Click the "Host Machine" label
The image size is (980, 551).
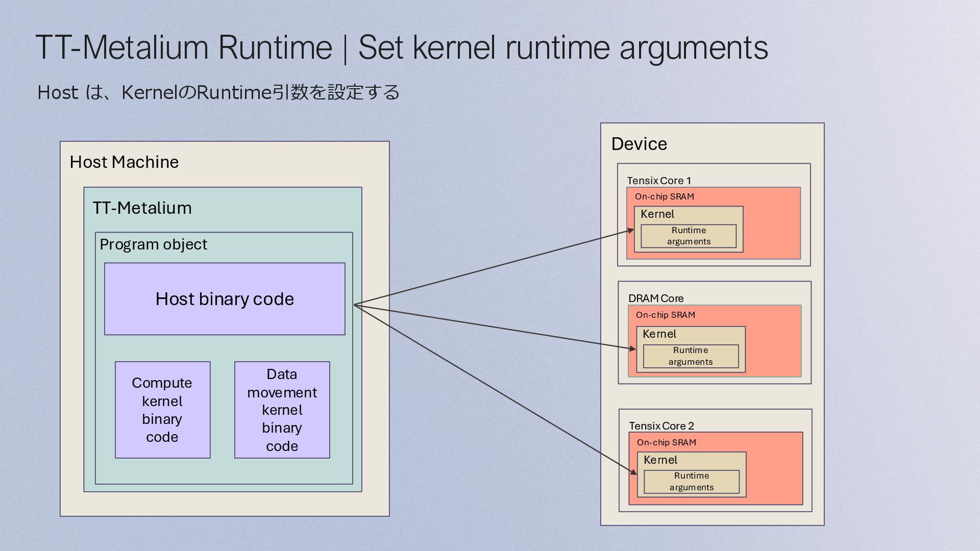coord(124,162)
